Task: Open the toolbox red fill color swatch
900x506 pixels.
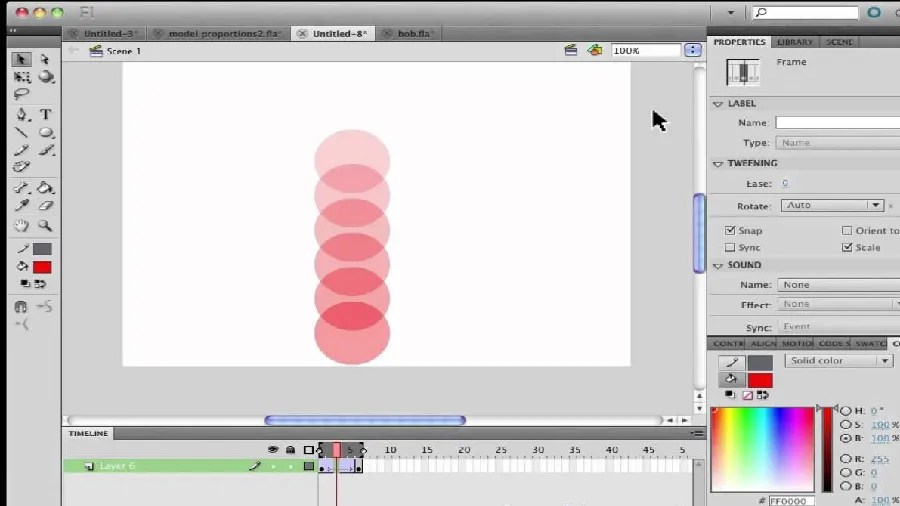Action: 42,267
